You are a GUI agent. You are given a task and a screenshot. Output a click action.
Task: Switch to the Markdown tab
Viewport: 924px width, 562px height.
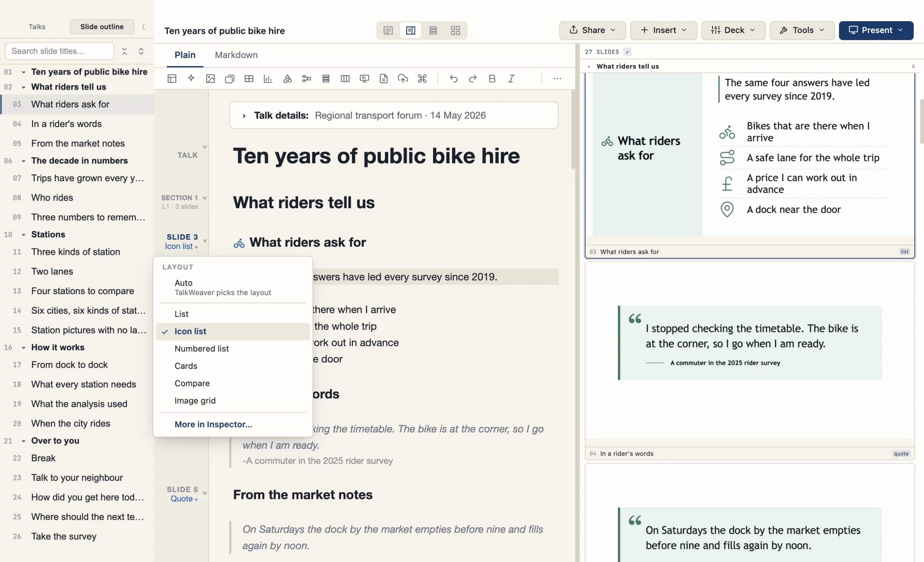point(236,55)
